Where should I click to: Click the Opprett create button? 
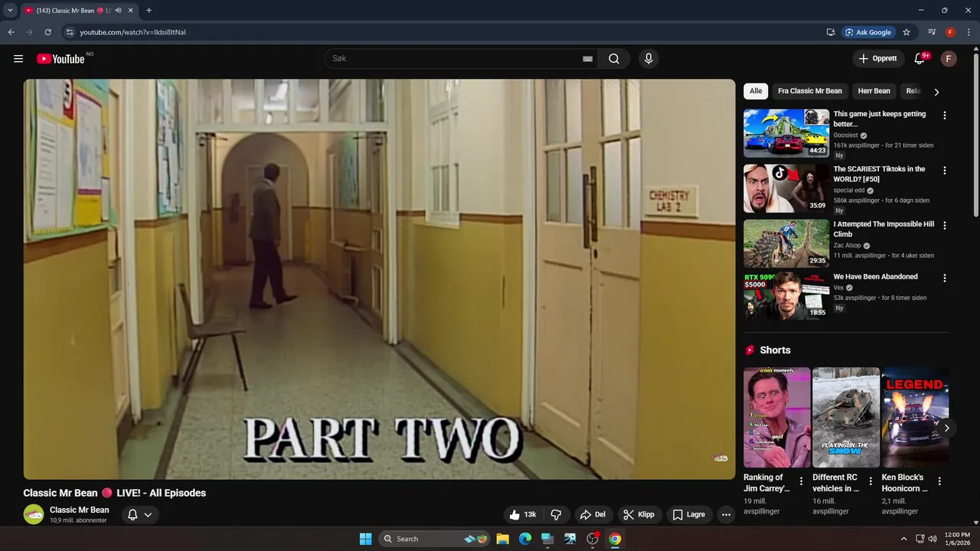[x=878, y=59]
